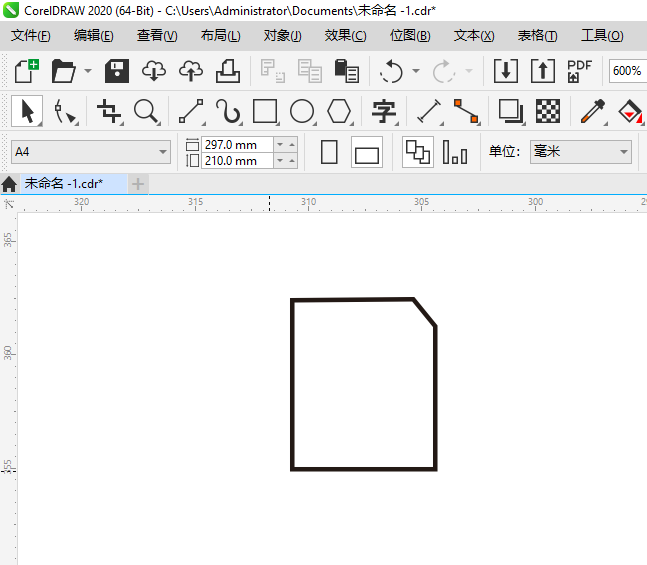The height and width of the screenshot is (565, 647).
Task: Open the 文件(F) menu
Action: [31, 36]
